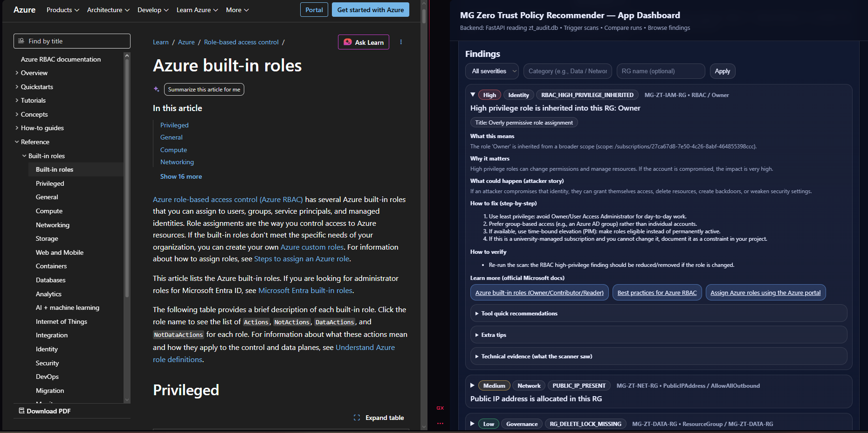Expand Technical evidence section
868x433 pixels.
[x=477, y=356]
